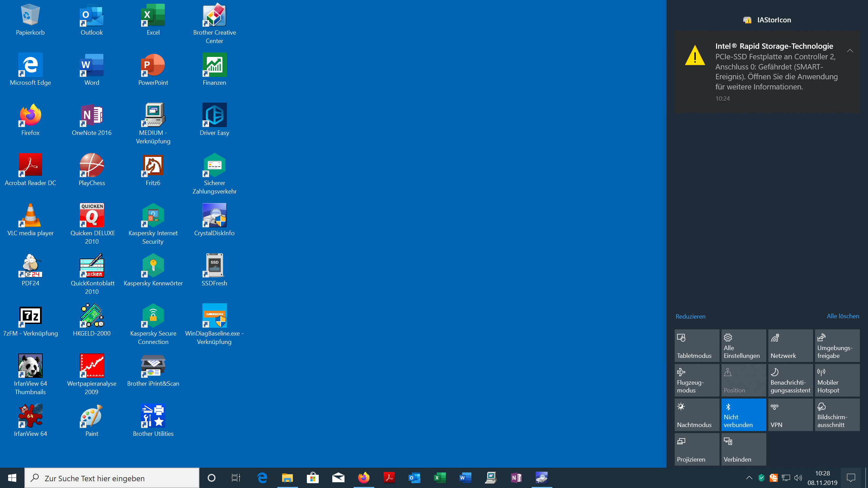This screenshot has width=868, height=488.
Task: Select the Brother iPrint&Scan shortcut
Action: [x=153, y=370]
